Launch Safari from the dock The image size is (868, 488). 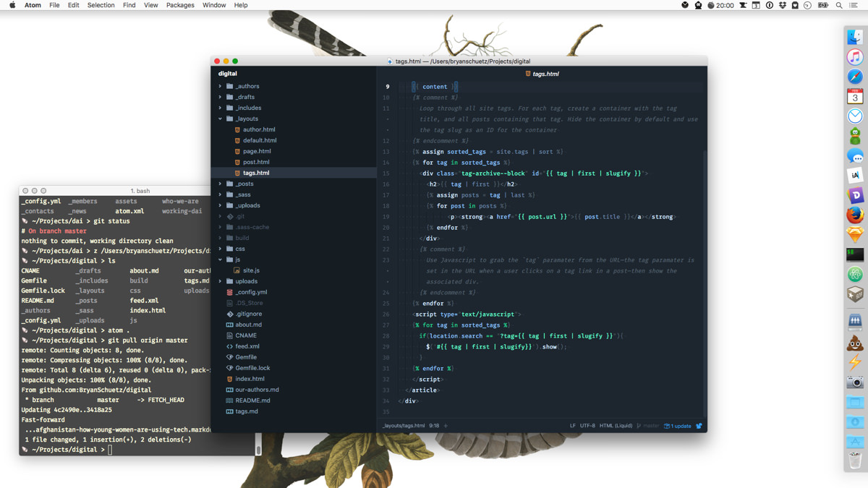[855, 77]
